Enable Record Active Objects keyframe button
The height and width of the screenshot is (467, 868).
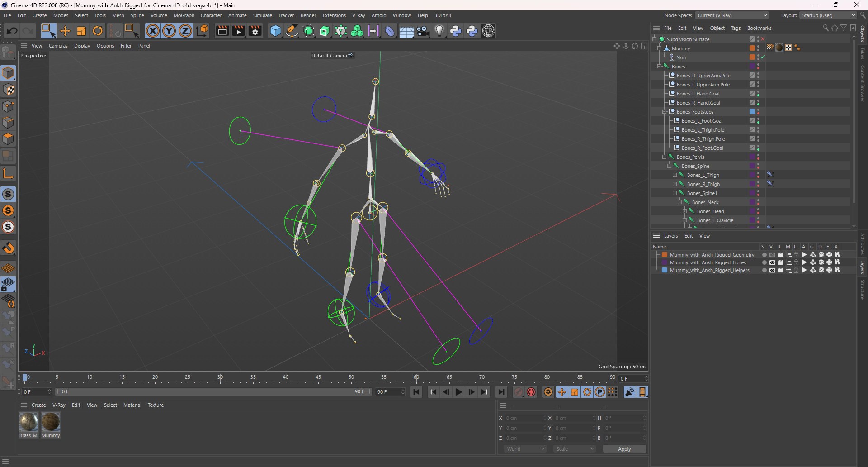tap(519, 392)
